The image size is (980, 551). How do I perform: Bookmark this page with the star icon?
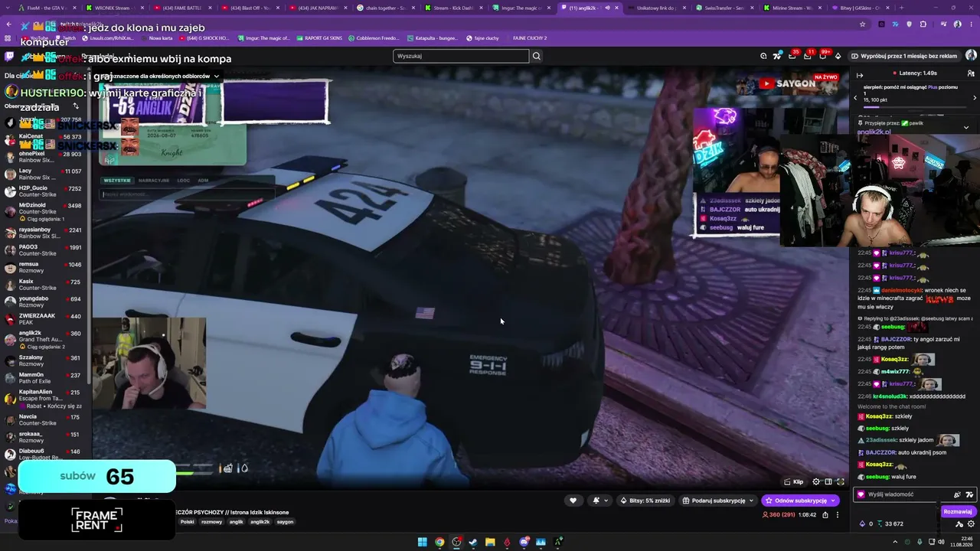[x=863, y=24]
